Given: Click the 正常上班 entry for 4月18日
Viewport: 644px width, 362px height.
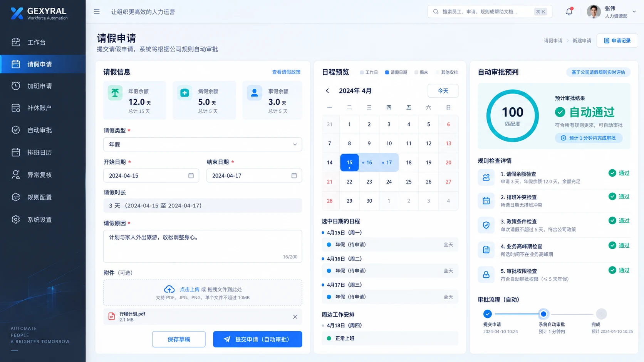Looking at the screenshot, I should (390, 338).
